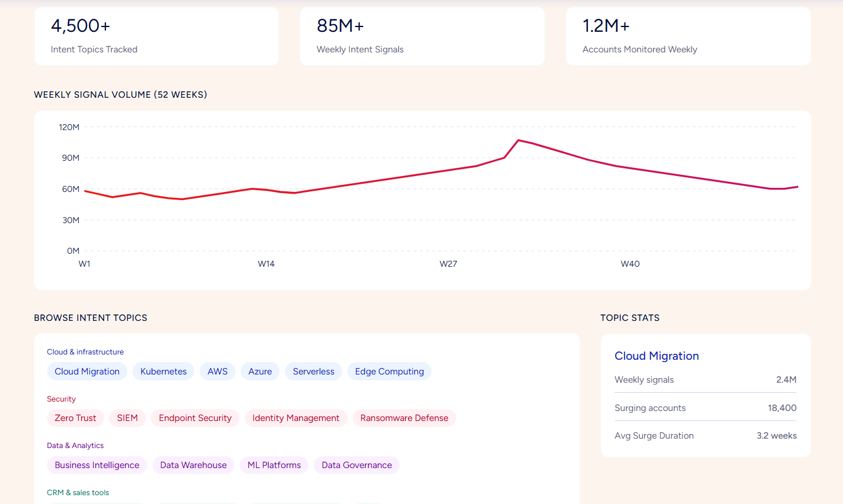
Task: Click the Weekly Intent Signals stat card
Action: point(422,36)
